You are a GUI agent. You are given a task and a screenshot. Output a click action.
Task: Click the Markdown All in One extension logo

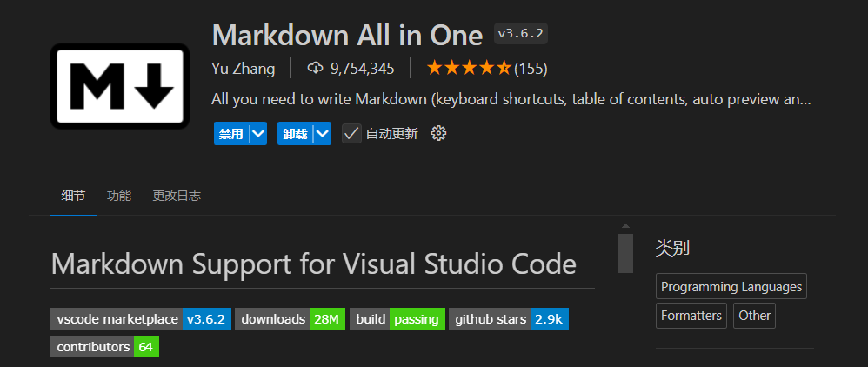pos(120,86)
